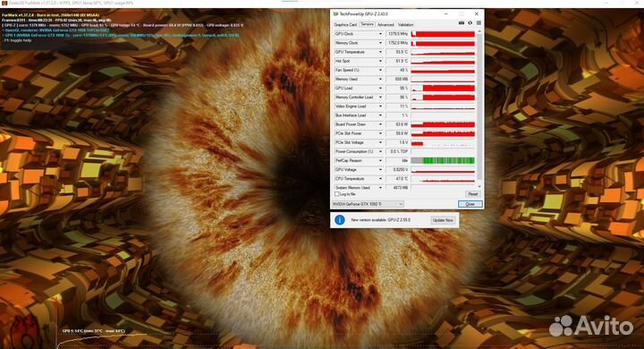
Task: Open the Memory Controller Load dropdown
Action: point(380,97)
